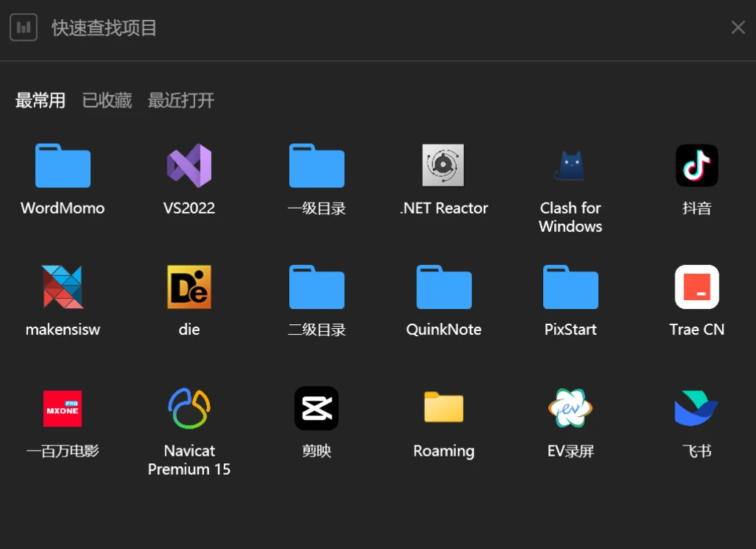
Task: Open the 一级目录 folder
Action: click(316, 166)
